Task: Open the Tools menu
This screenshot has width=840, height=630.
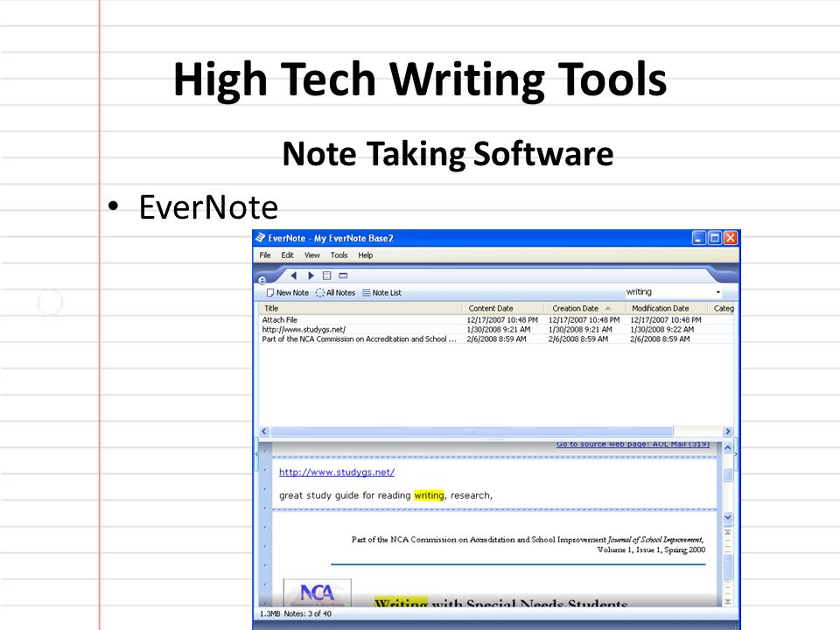Action: [339, 255]
